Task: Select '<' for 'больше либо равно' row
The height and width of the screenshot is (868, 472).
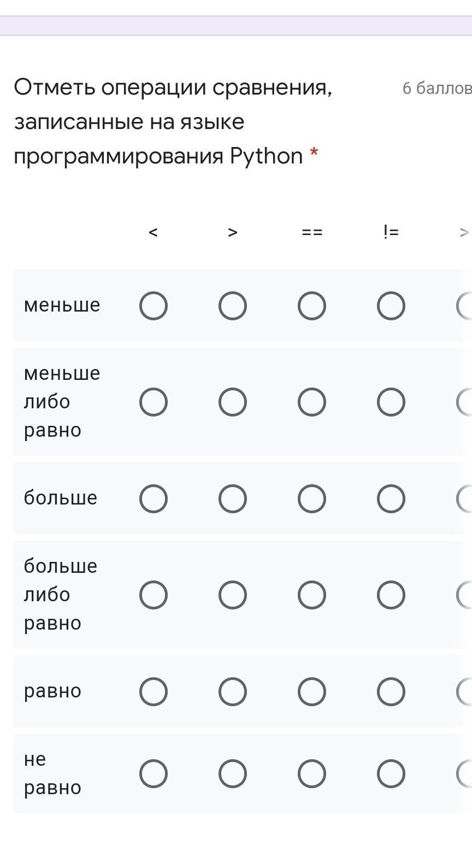Action: click(154, 595)
